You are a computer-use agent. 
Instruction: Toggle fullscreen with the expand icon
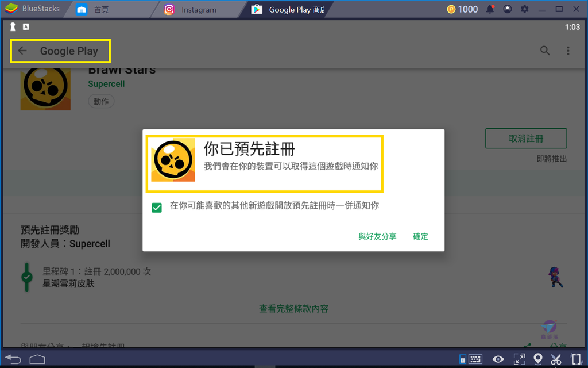519,359
